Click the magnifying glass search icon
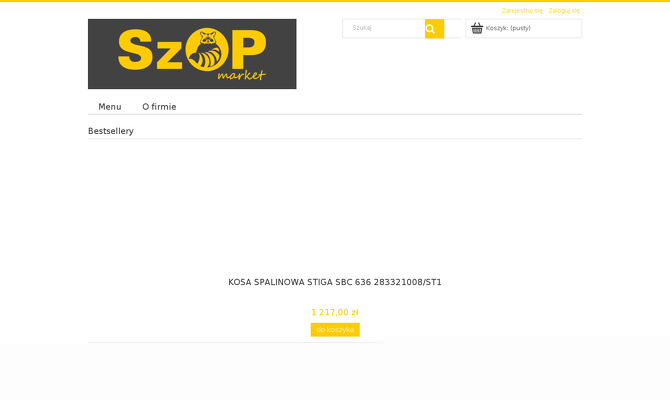This screenshot has height=400, width=670. [431, 29]
